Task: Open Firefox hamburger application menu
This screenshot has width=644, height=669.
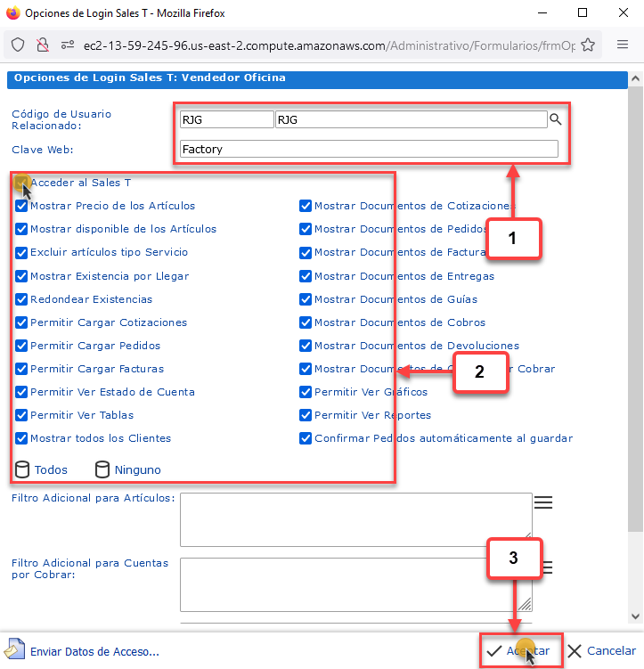Action: [x=623, y=45]
